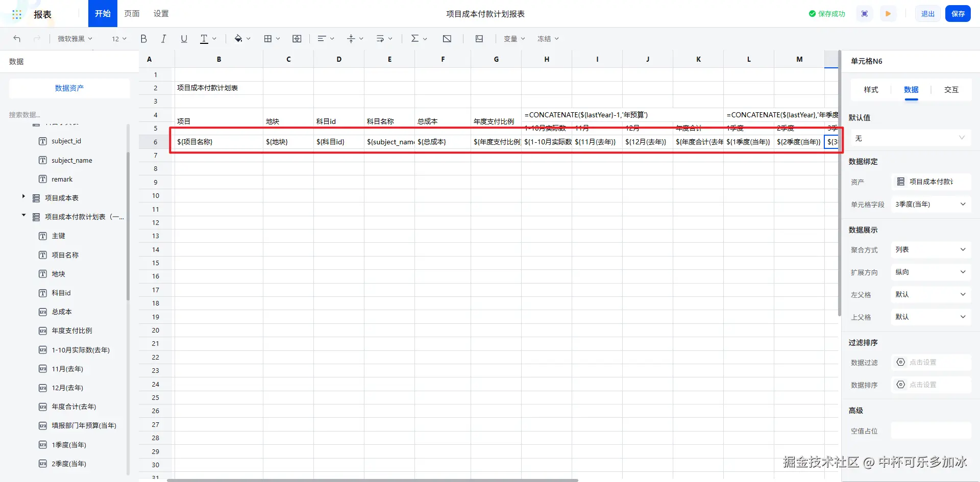Screen dimensions: 980x482
Task: Select cell containing ${总成本}
Action: [443, 142]
